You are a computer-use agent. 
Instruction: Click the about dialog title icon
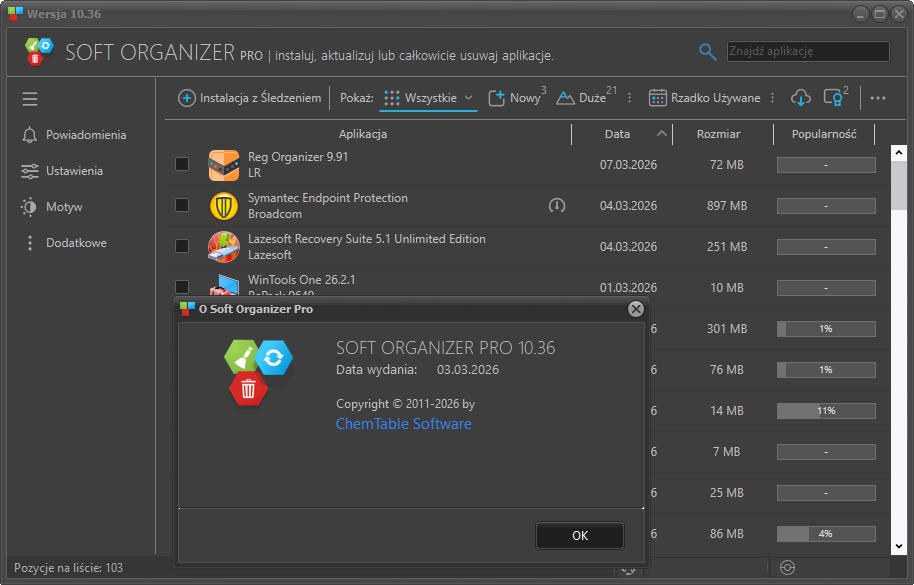click(187, 309)
